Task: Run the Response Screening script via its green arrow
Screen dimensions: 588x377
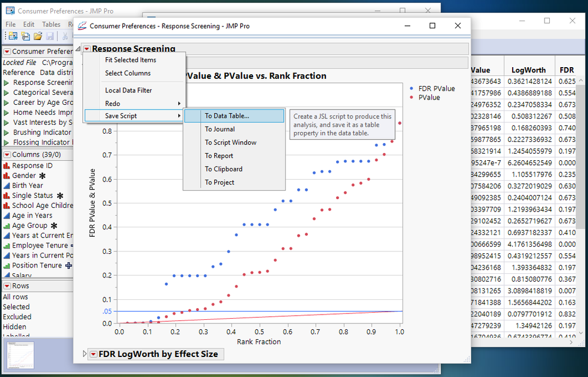Action: (6, 82)
